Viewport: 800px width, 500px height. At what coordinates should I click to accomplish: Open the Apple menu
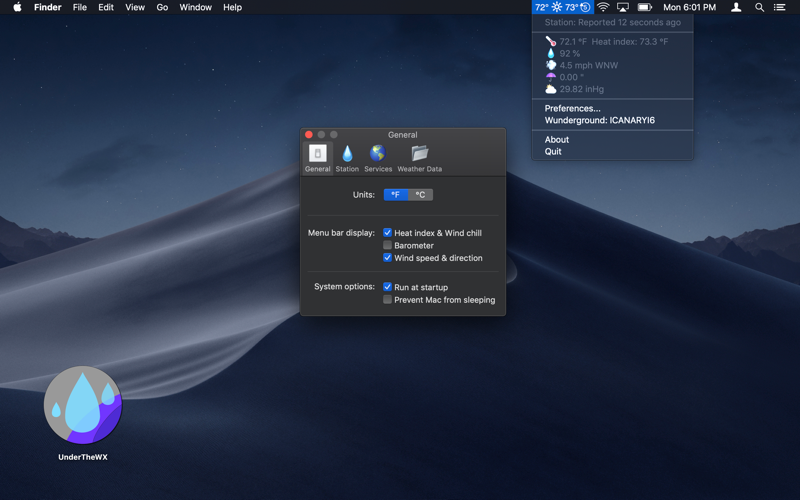[17, 7]
